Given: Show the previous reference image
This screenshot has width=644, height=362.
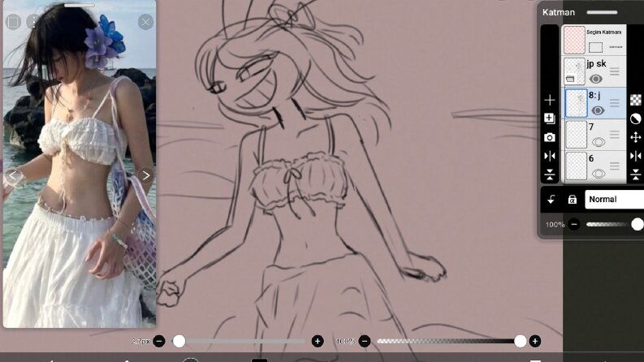Looking at the screenshot, I should pyautogui.click(x=13, y=175).
